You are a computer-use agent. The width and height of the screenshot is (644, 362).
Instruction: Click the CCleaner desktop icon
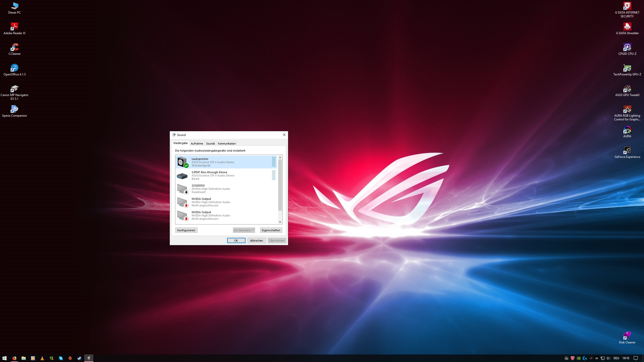(15, 49)
